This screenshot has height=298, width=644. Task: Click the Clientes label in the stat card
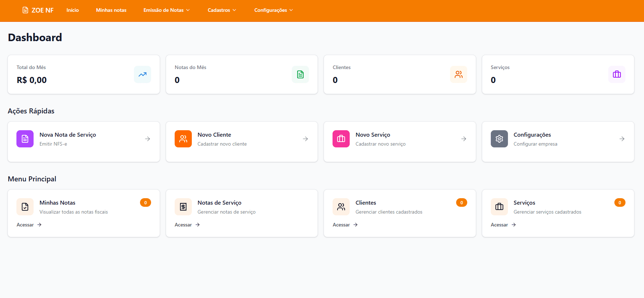[x=342, y=67]
